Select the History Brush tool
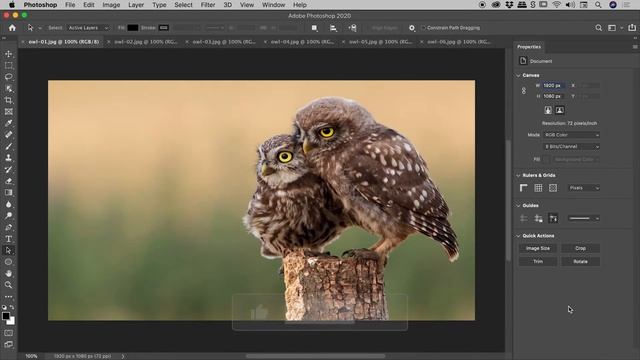The width and height of the screenshot is (640, 360). (8, 169)
